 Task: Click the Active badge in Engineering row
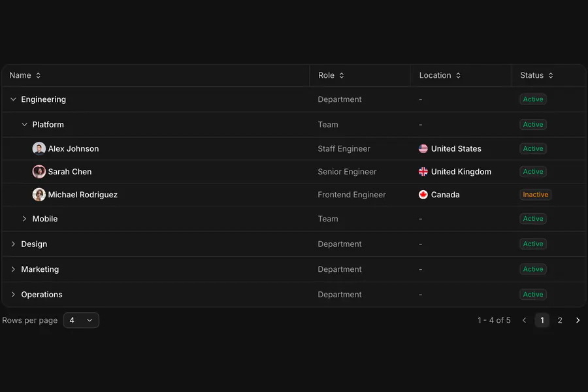pos(533,99)
